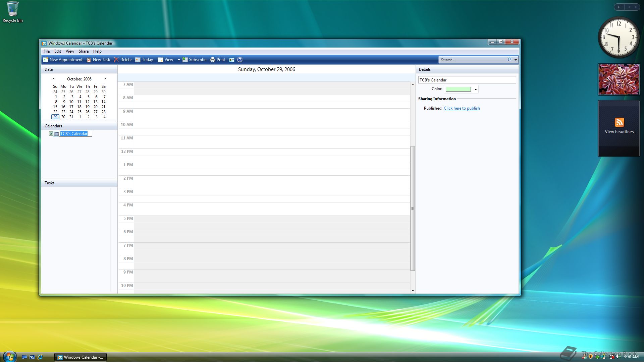Click the 9 AM time slot

click(x=272, y=115)
